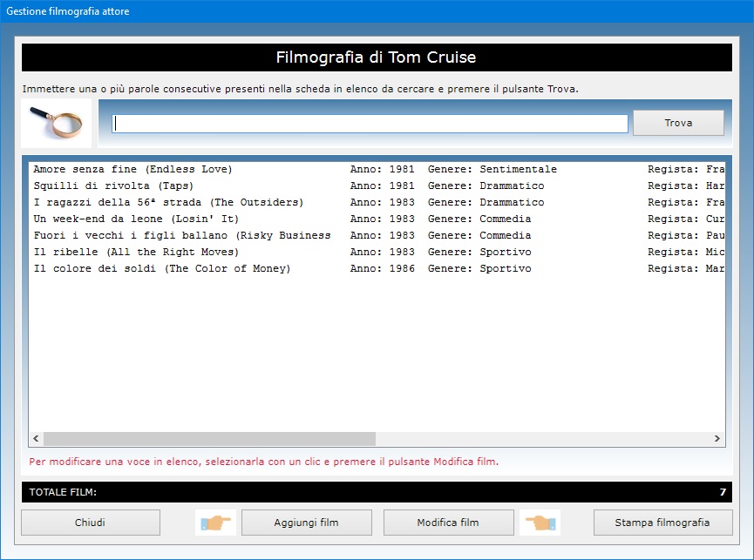This screenshot has width=754, height=560.
Task: Select Amore senza fine (Endless Love) row
Action: [x=377, y=169]
